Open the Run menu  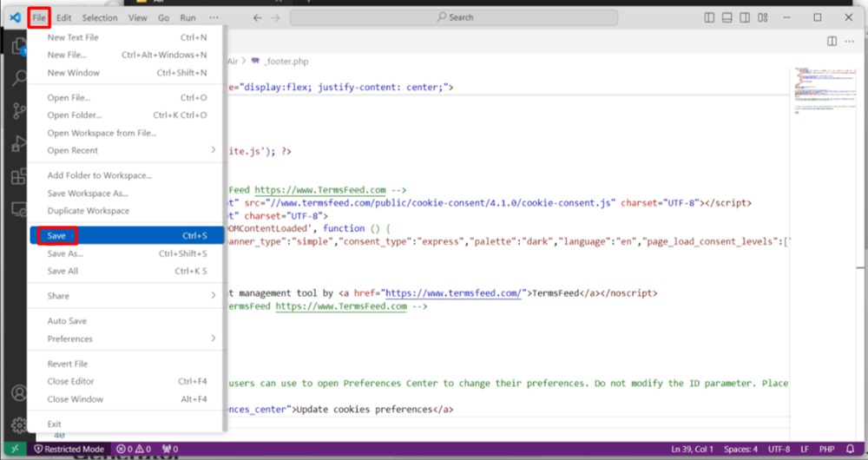pyautogui.click(x=187, y=17)
